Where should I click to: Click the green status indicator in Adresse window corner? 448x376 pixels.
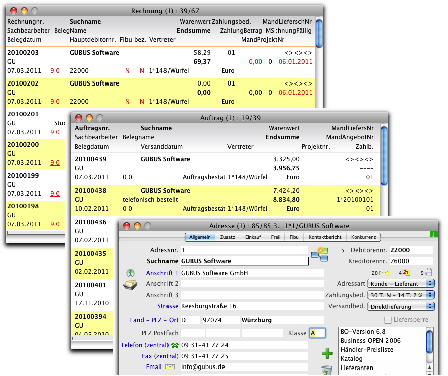tap(433, 234)
